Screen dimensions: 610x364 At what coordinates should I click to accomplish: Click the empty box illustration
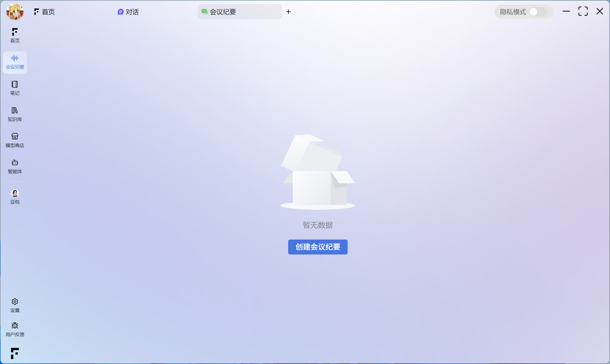point(317,172)
